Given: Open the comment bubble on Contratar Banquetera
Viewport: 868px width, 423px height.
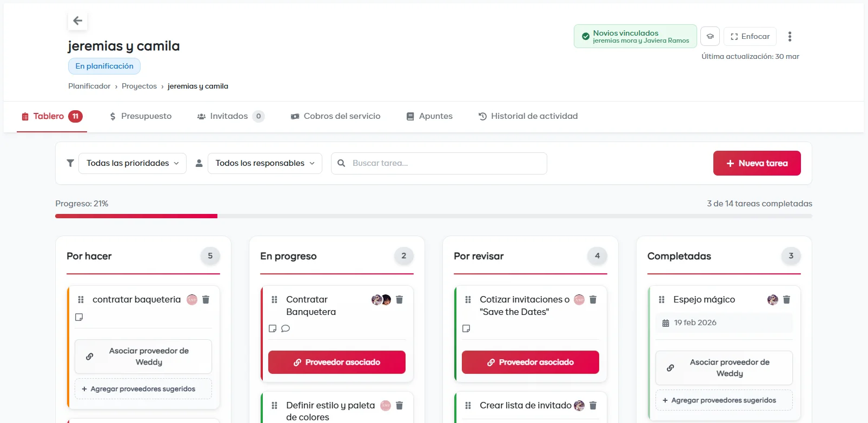Looking at the screenshot, I should click(286, 328).
